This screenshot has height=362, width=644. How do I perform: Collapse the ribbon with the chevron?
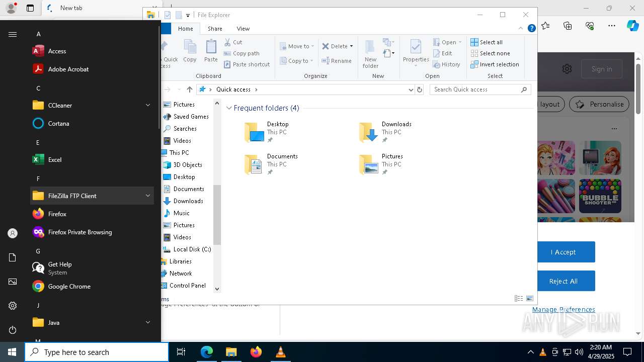[521, 29]
